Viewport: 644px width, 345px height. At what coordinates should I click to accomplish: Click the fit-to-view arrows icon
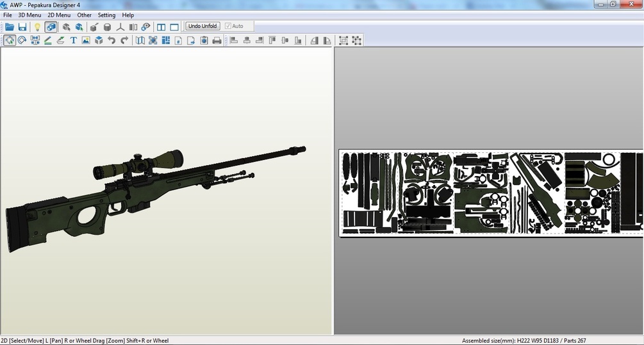click(x=153, y=40)
